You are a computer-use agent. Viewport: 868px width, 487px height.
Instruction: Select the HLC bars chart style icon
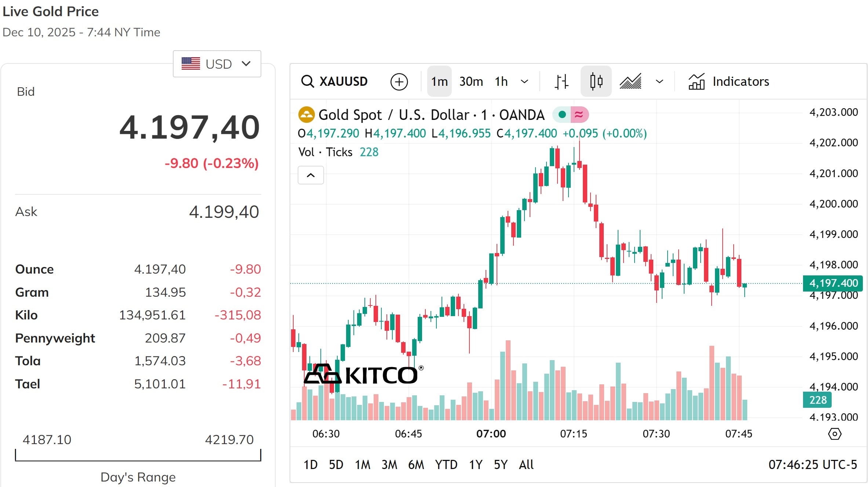tap(561, 81)
